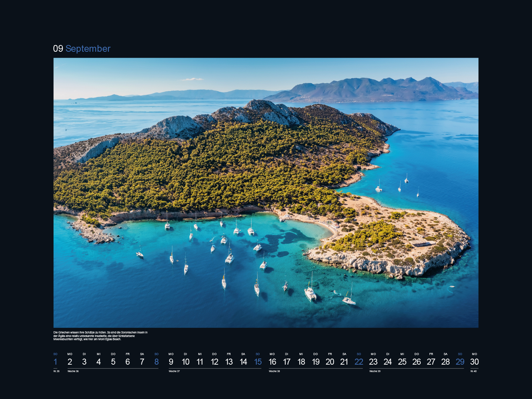Click the W. 40 week label

point(473,371)
